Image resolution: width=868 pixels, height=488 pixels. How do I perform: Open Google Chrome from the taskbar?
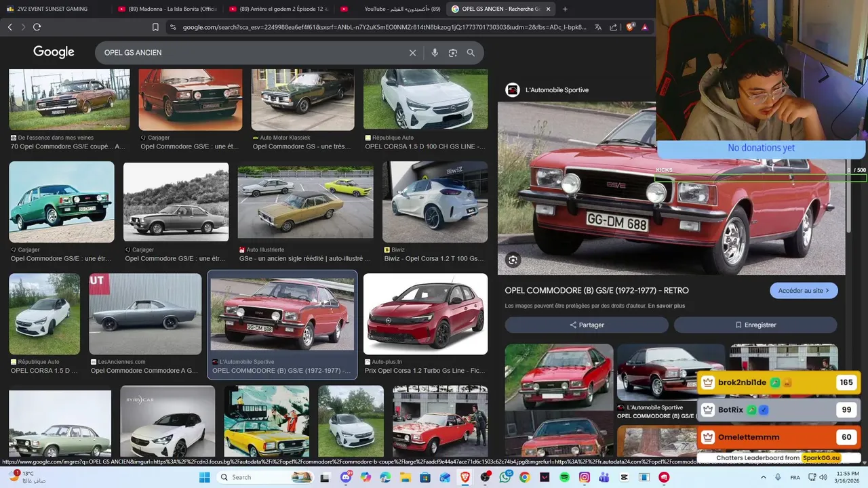point(525,477)
